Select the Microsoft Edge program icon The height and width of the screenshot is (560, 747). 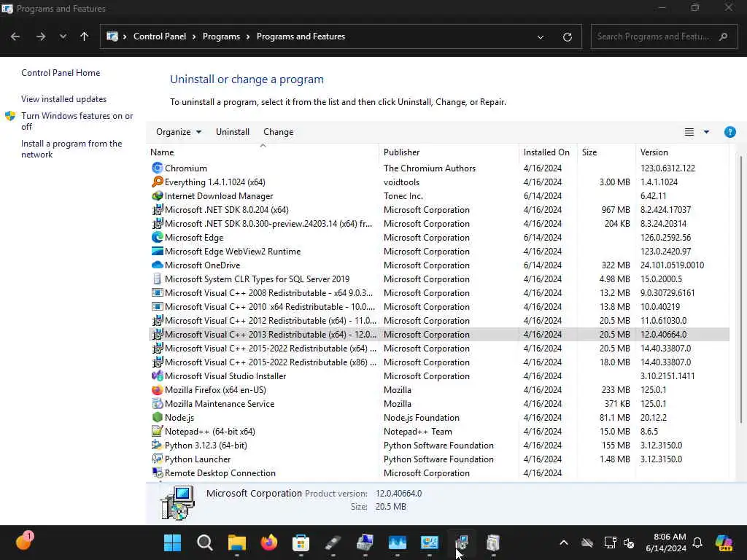tap(158, 237)
